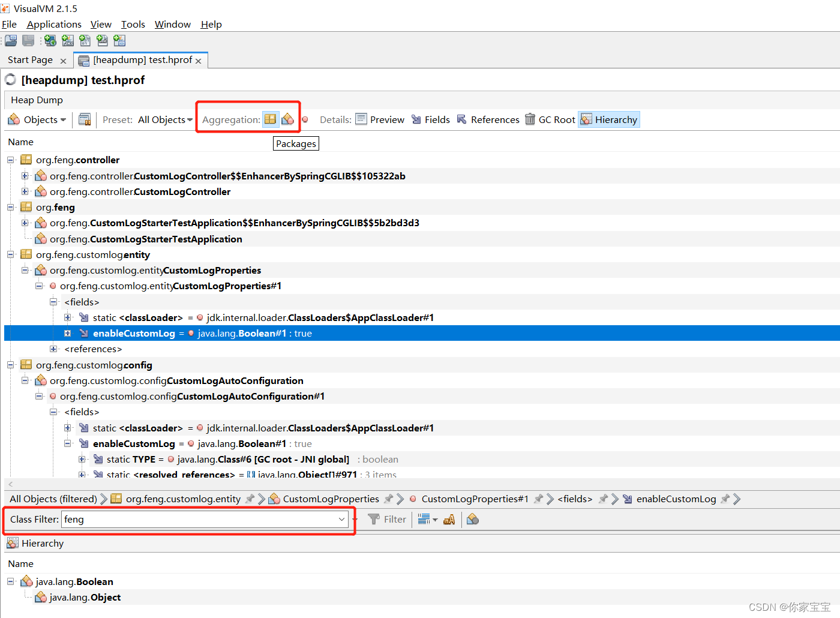
Task: Click the enableCustomLog breadcrumb link
Action: pyautogui.click(x=676, y=499)
